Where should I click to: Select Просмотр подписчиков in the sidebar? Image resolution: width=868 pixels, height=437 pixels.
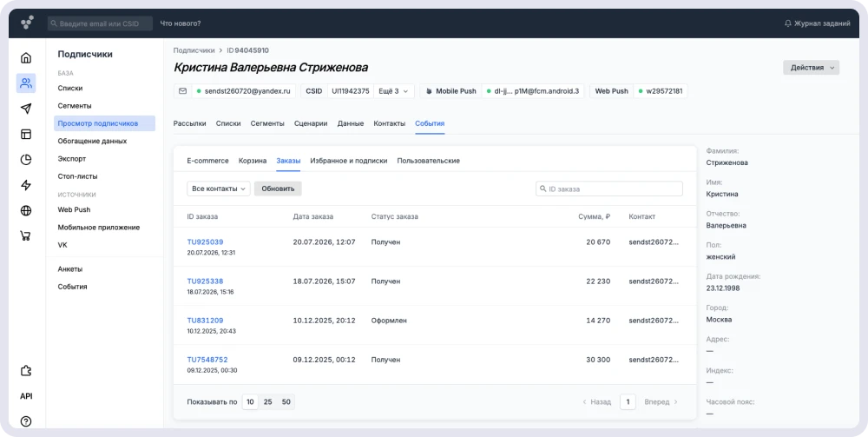click(105, 123)
